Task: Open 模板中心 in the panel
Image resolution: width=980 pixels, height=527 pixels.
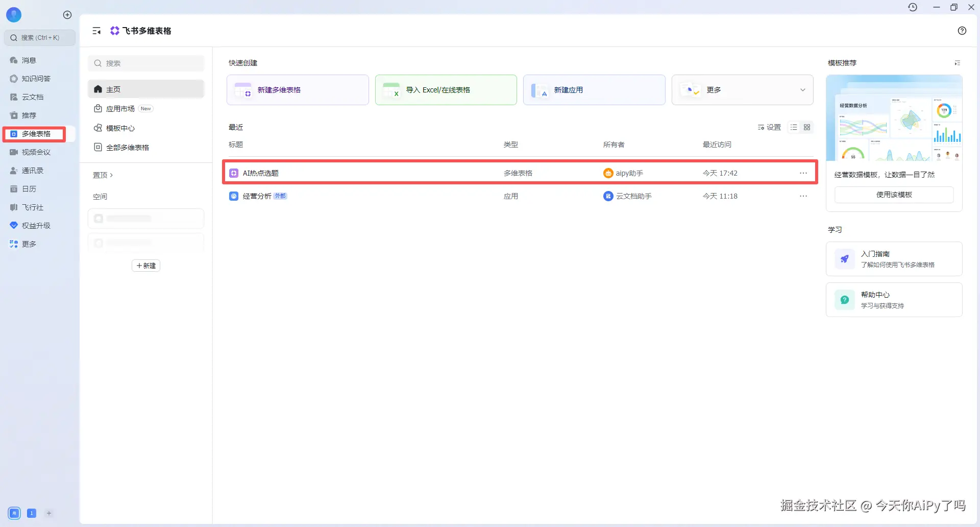Action: pyautogui.click(x=146, y=128)
